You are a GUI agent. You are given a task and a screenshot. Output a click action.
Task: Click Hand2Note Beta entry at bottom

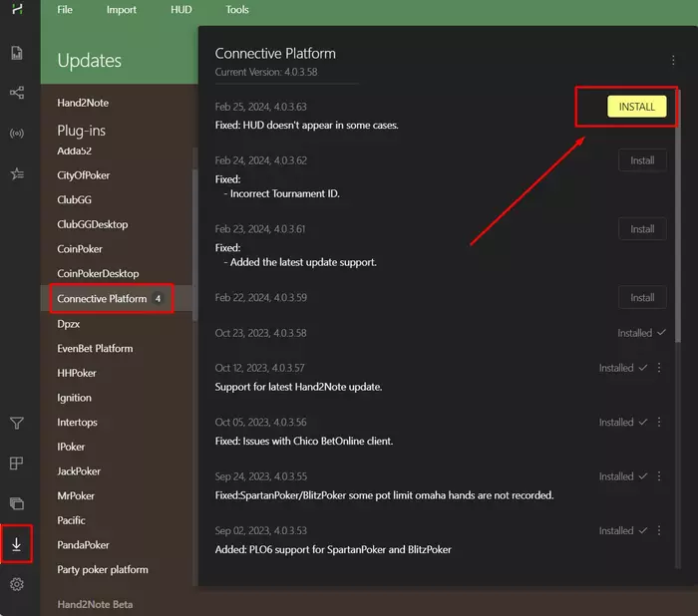95,604
